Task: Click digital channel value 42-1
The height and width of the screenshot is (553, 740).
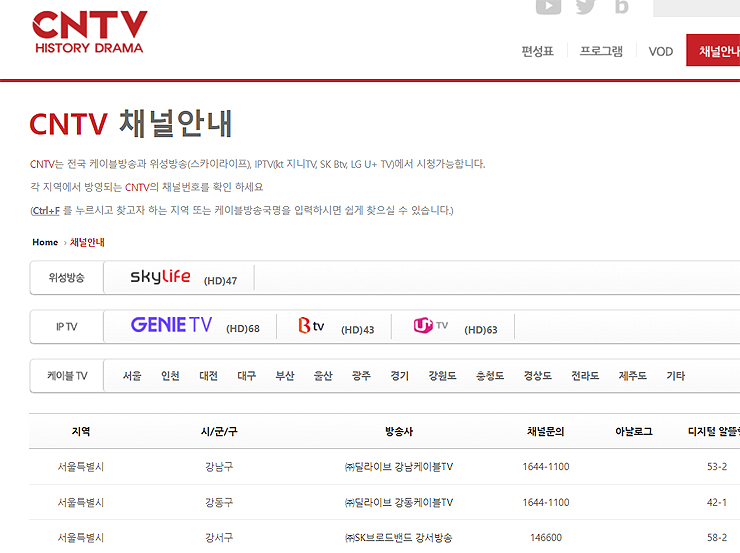Action: (x=717, y=503)
